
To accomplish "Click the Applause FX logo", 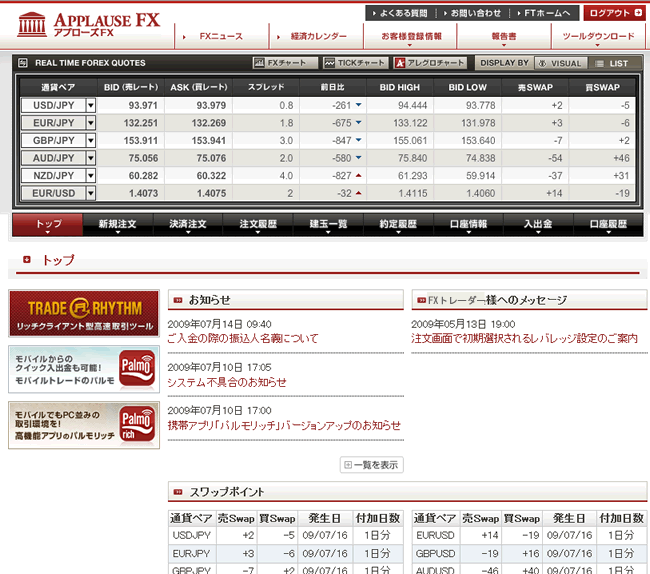I will (88, 24).
